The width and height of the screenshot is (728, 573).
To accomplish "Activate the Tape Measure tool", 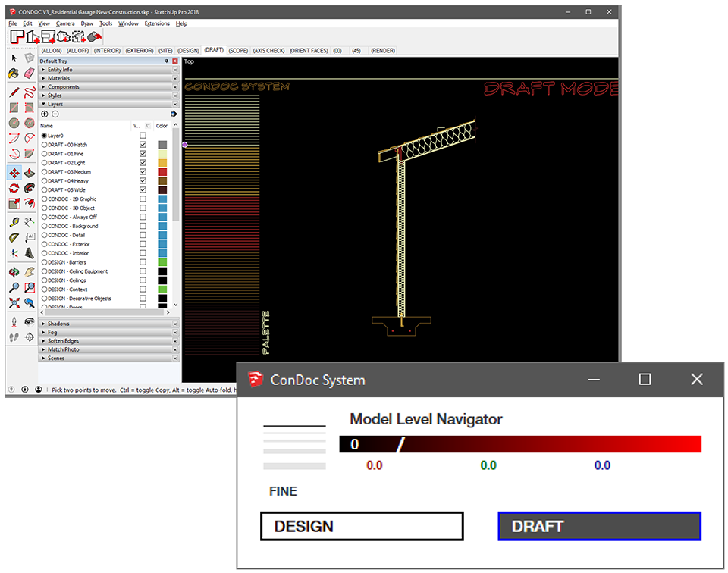I will click(x=14, y=222).
